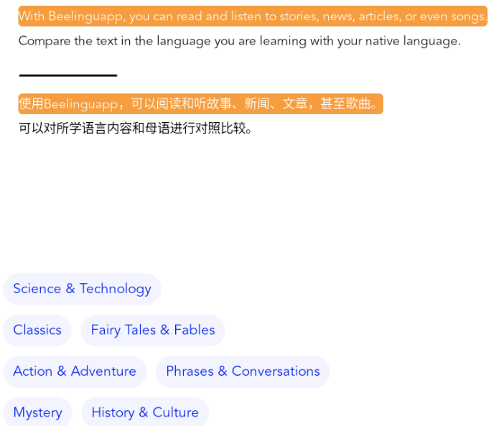Tap the Chinese word 歌曲 in the highlighted sentence

(x=358, y=104)
